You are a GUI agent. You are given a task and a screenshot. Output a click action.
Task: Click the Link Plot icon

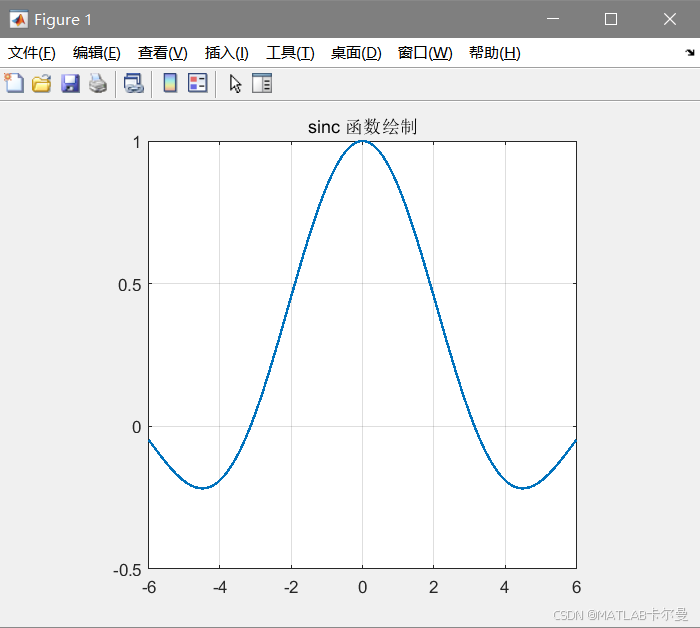click(x=133, y=83)
